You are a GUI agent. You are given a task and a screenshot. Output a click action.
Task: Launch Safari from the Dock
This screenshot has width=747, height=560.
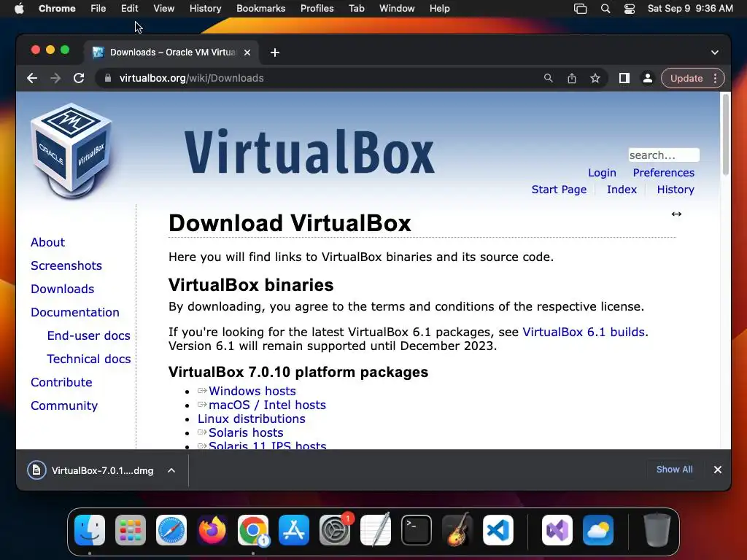[171, 530]
